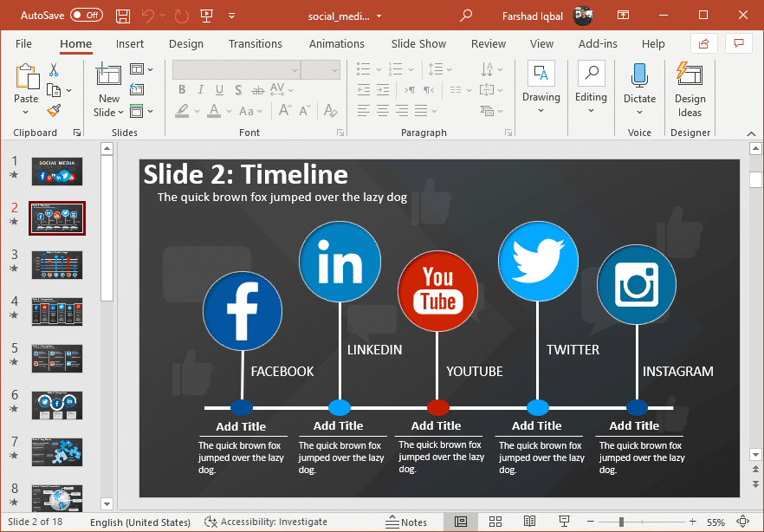Click the Cut scissors icon

point(54,70)
